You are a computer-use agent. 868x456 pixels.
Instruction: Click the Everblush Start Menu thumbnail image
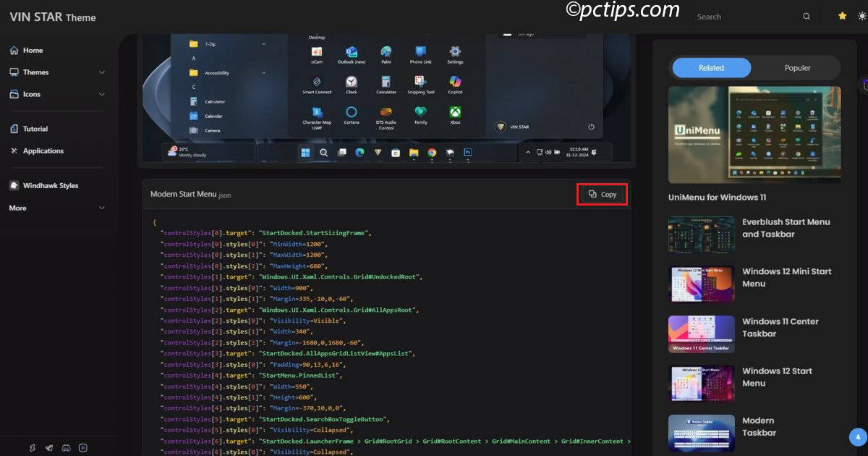702,234
